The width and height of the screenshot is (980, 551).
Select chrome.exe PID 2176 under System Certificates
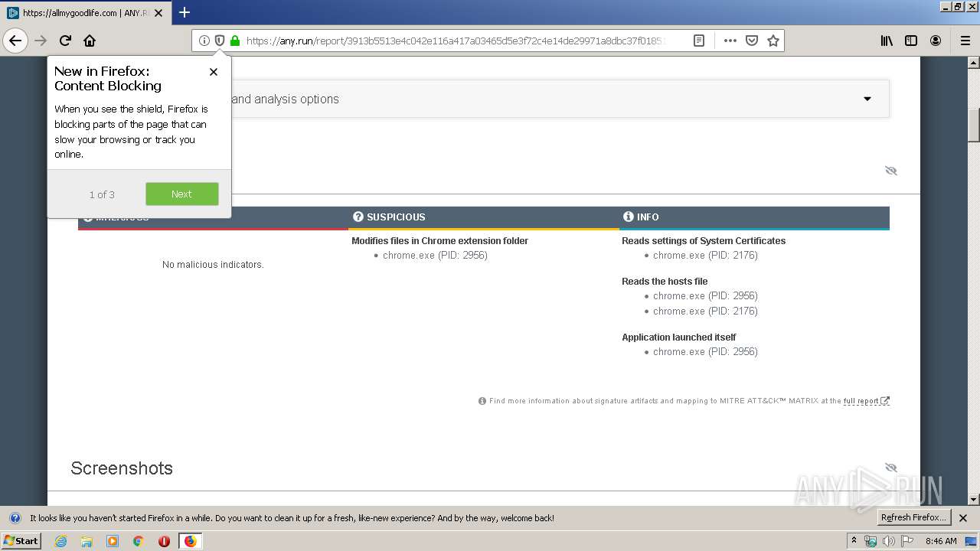(x=705, y=256)
